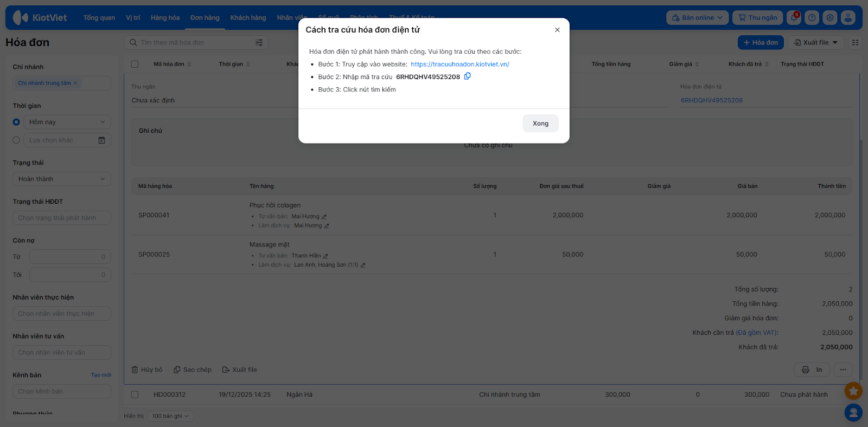
Task: Go to the Khách hàng menu
Action: coord(248,18)
